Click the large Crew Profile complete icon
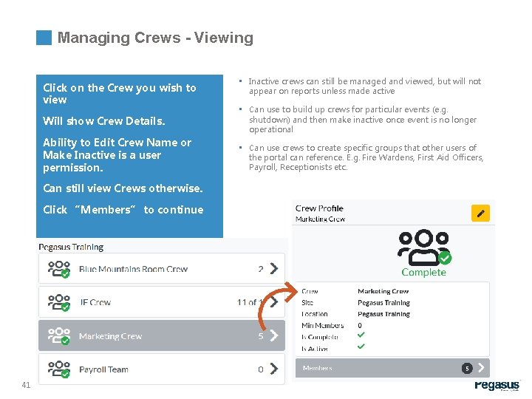 tap(423, 248)
